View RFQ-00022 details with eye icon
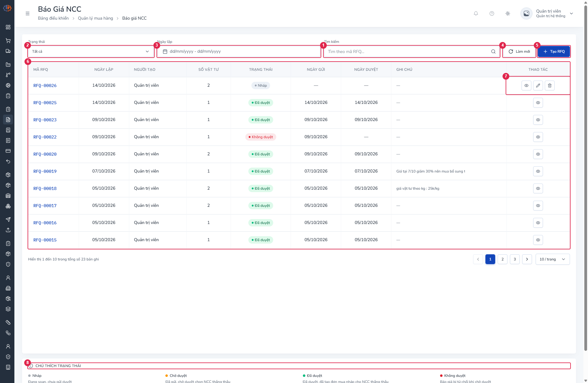The width and height of the screenshot is (588, 383). click(x=538, y=137)
